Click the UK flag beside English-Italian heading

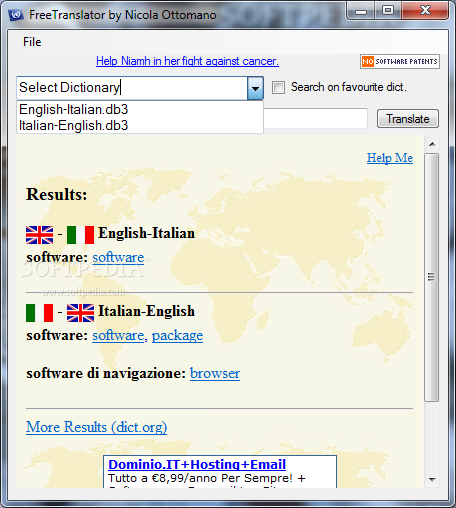tap(39, 235)
